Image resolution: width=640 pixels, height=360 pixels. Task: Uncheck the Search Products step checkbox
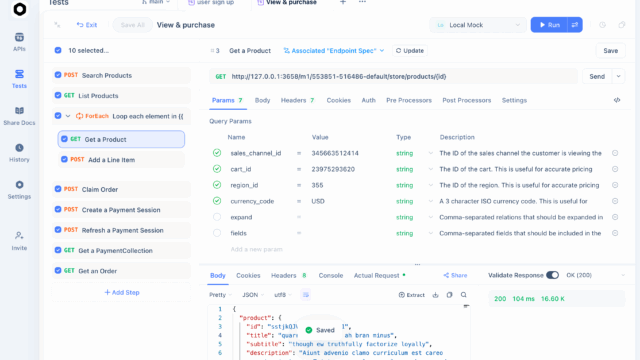(x=58, y=75)
